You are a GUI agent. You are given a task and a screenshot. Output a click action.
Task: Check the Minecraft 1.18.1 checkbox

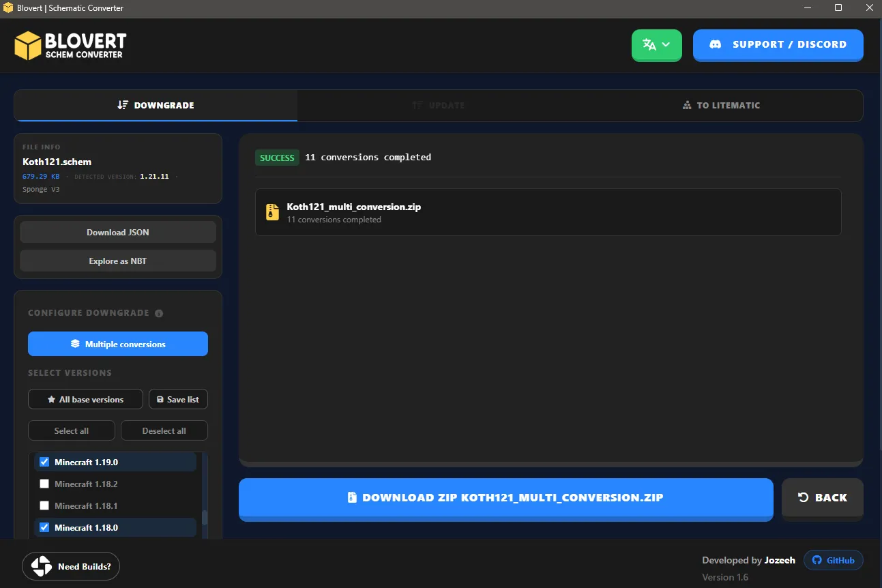coord(44,505)
